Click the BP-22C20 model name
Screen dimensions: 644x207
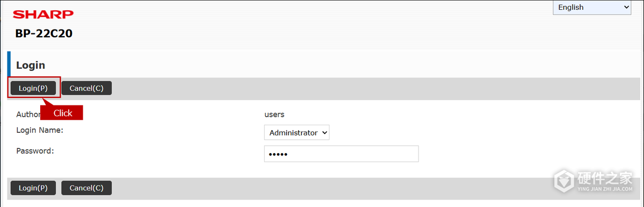tap(44, 33)
